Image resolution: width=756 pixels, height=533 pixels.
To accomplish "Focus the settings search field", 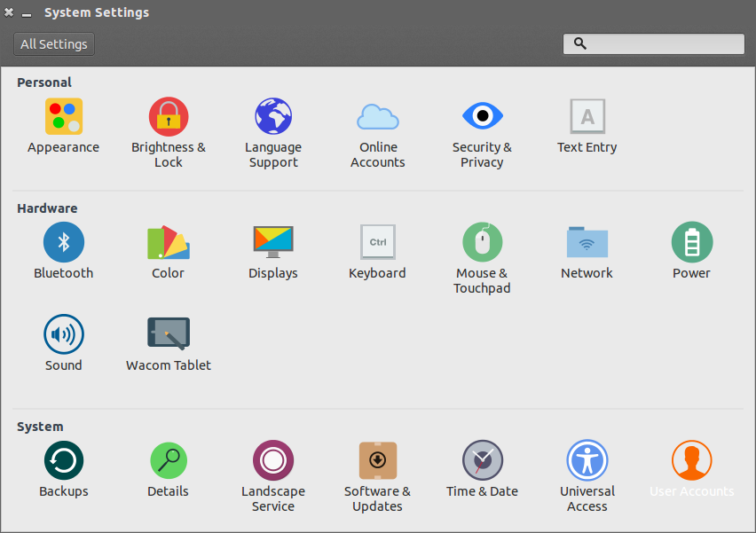I will click(x=654, y=43).
